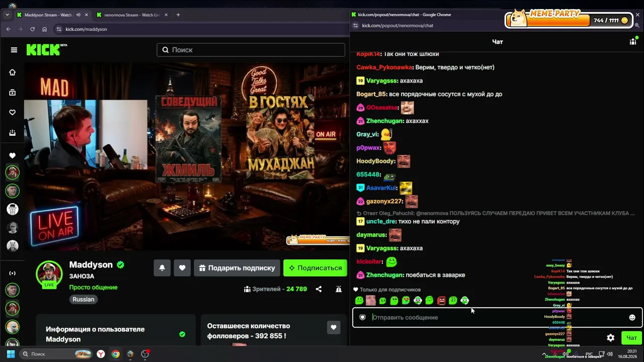Open Home in the Kick sidebar
644x362 pixels.
tap(13, 72)
